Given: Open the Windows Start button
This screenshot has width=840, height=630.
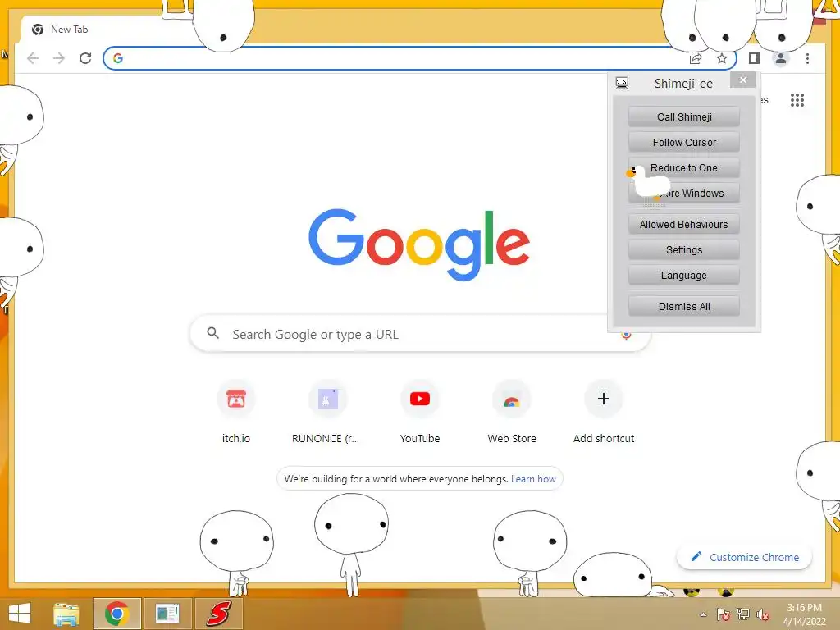Looking at the screenshot, I should [20, 614].
